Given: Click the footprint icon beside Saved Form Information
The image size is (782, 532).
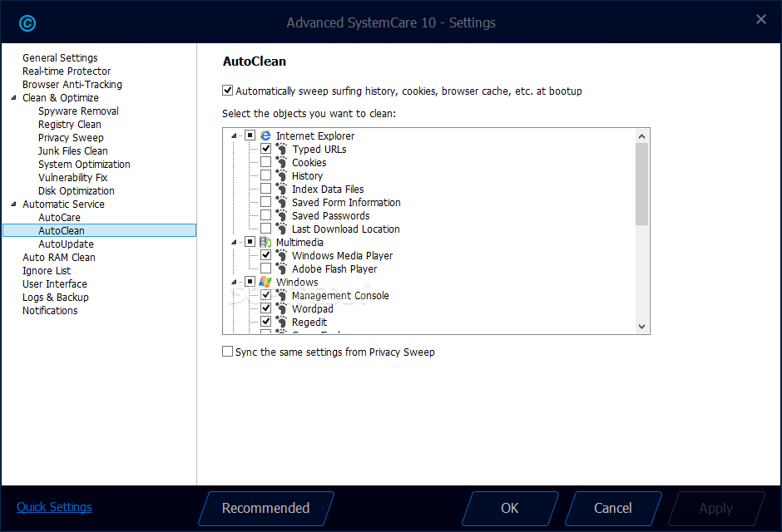Looking at the screenshot, I should click(282, 202).
